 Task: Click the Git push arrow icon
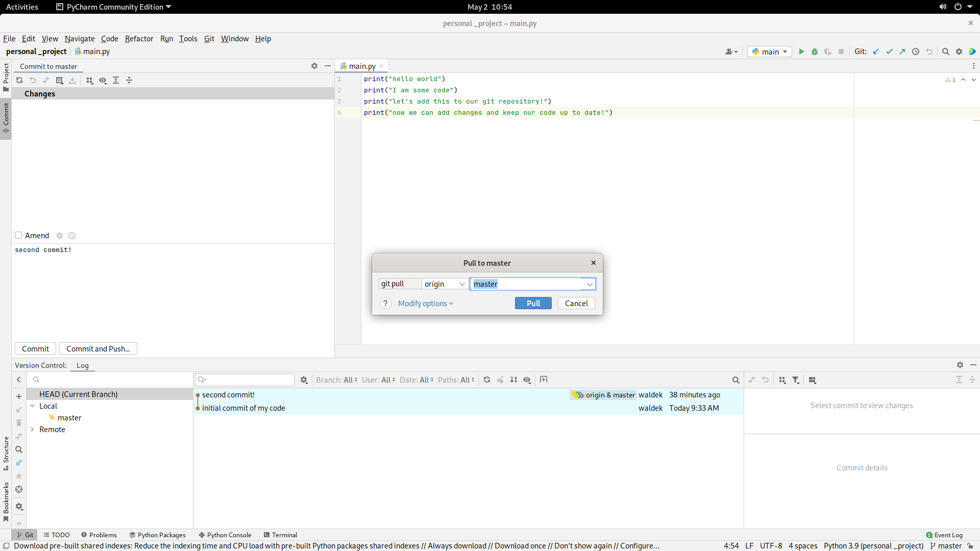902,52
